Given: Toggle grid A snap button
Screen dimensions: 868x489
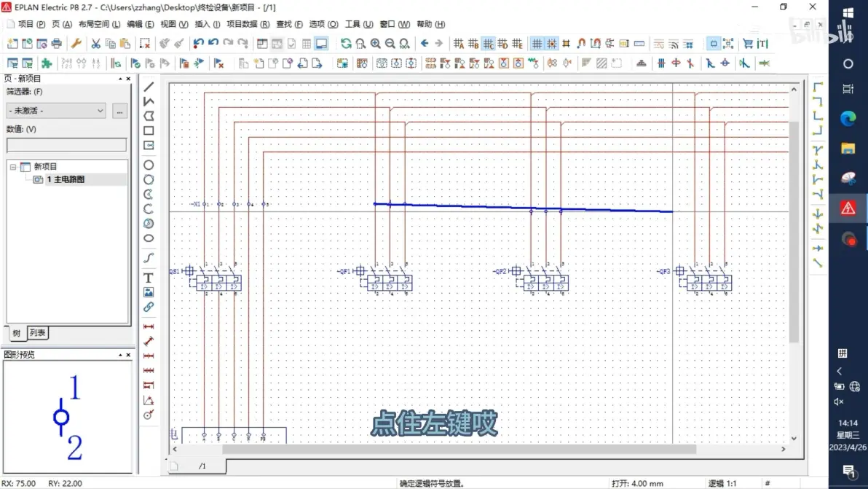Looking at the screenshot, I should [459, 43].
